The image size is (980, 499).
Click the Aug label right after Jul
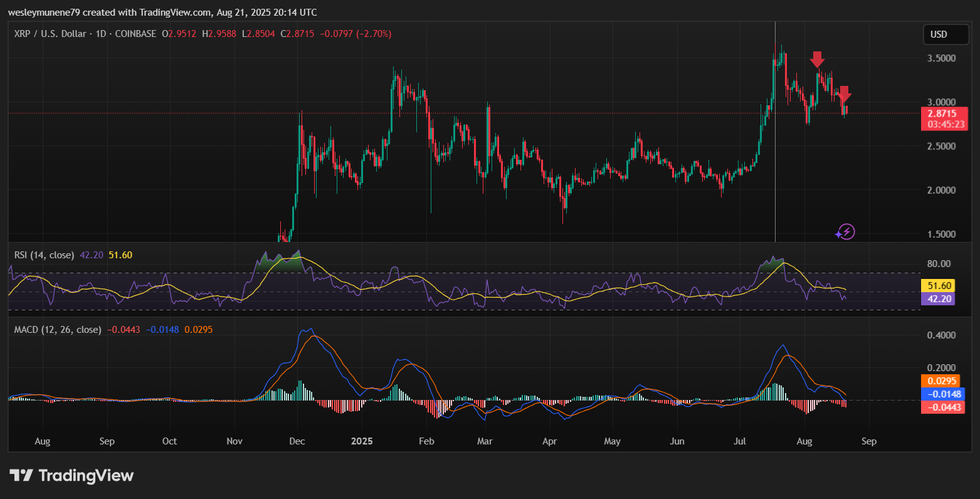[x=804, y=441]
